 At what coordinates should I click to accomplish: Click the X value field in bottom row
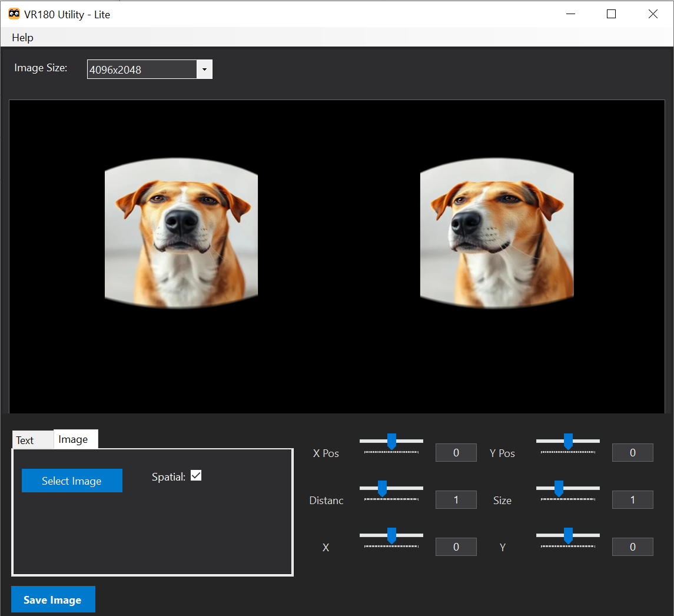pyautogui.click(x=456, y=547)
